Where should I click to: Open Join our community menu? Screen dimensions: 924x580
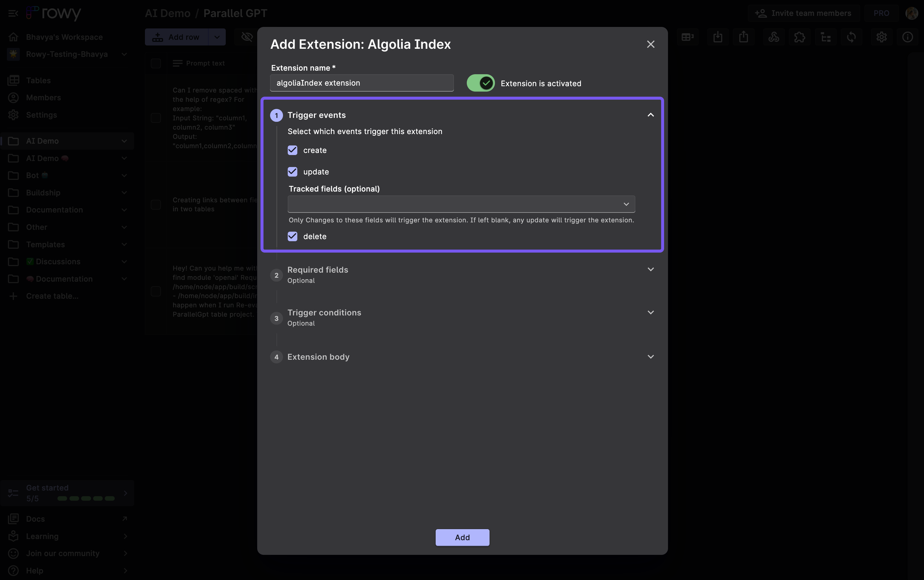tap(67, 553)
